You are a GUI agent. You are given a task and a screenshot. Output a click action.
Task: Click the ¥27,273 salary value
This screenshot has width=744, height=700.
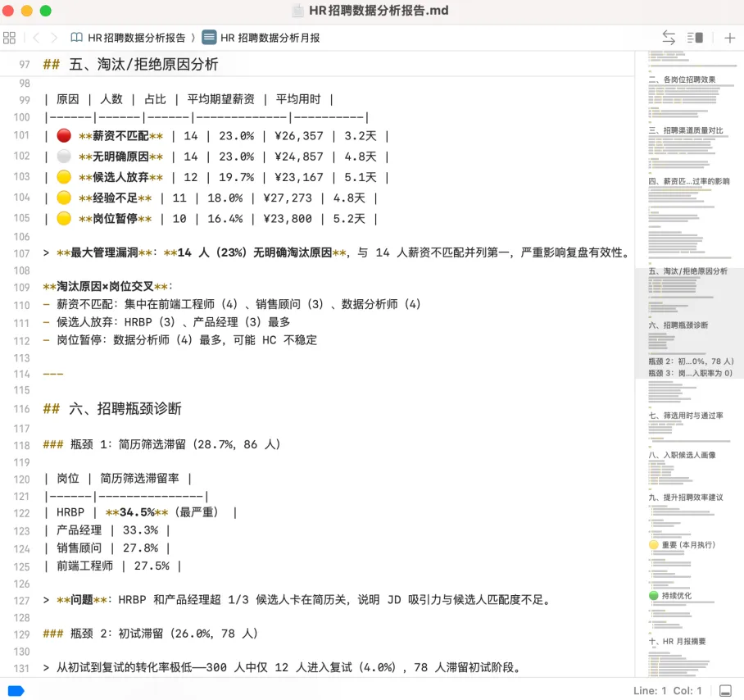pos(288,198)
